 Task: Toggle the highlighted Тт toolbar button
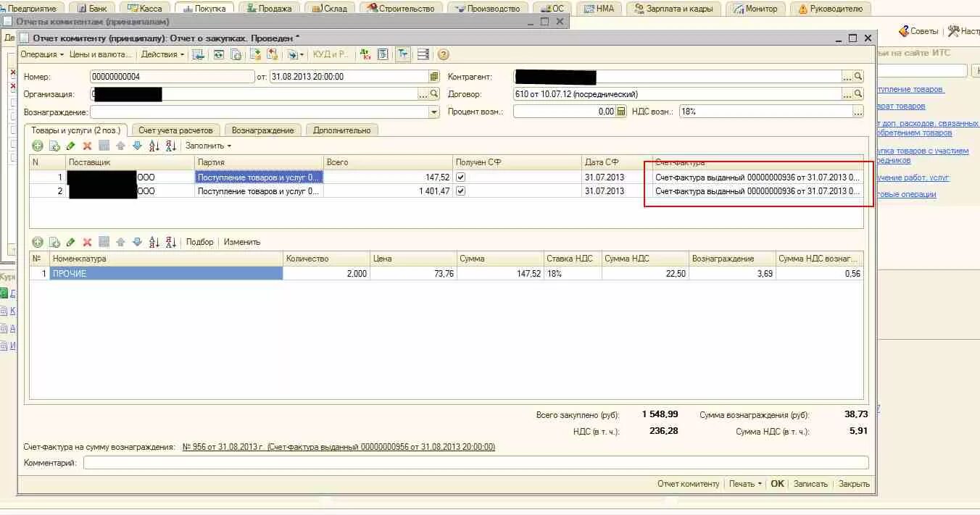coord(402,54)
